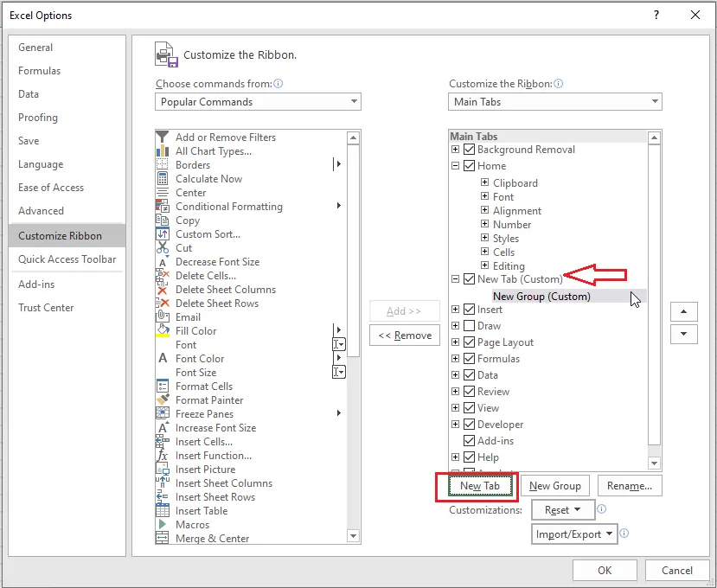717x588 pixels.
Task: Enable the Draw tab checkbox
Action: coord(469,325)
